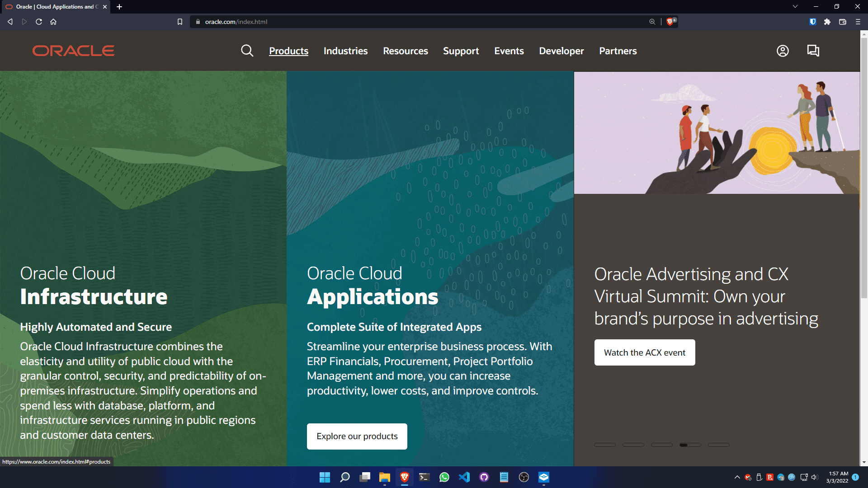Screen dimensions: 868x488
Task: Open the Brave Shields lion icon
Action: 671,21
